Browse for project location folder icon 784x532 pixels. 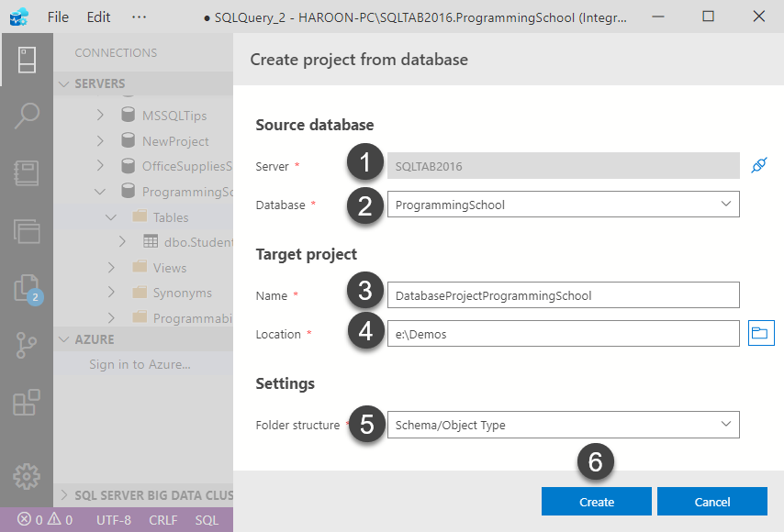760,334
